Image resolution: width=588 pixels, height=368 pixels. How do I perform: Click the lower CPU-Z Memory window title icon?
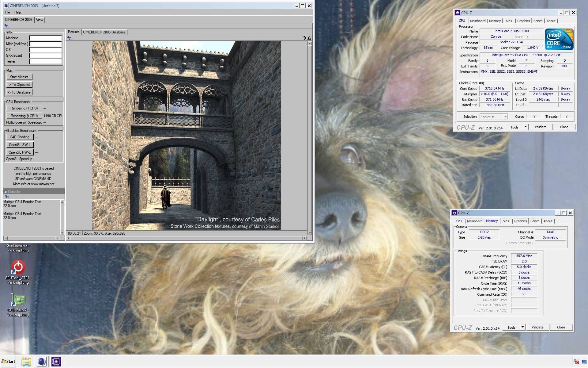pyautogui.click(x=454, y=213)
